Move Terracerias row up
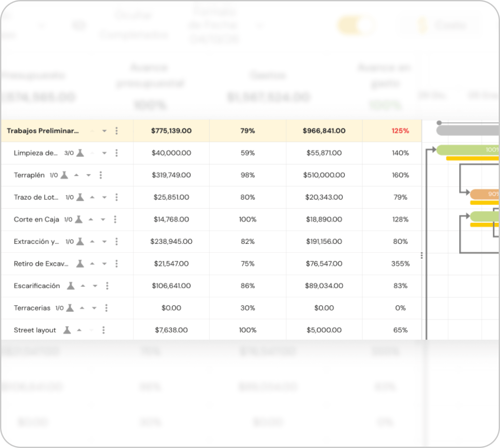This screenshot has width=500, height=448. 82,308
